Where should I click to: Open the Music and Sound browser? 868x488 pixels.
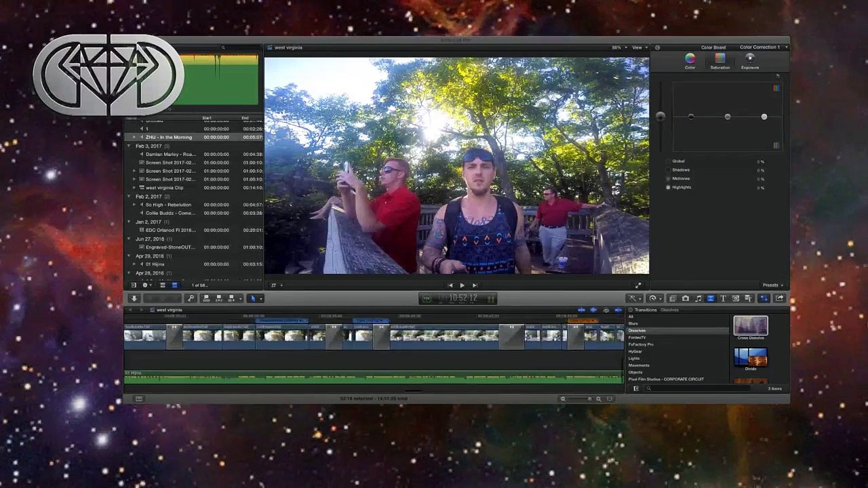[698, 298]
